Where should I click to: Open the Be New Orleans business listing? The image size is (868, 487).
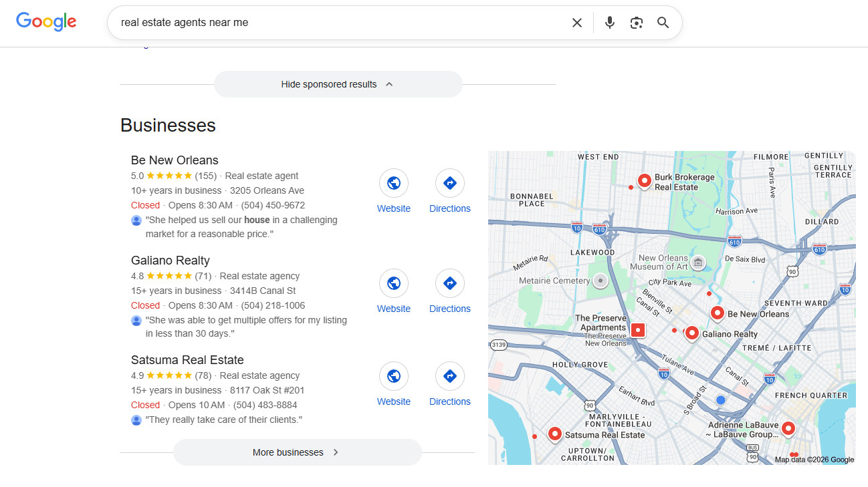coord(175,160)
